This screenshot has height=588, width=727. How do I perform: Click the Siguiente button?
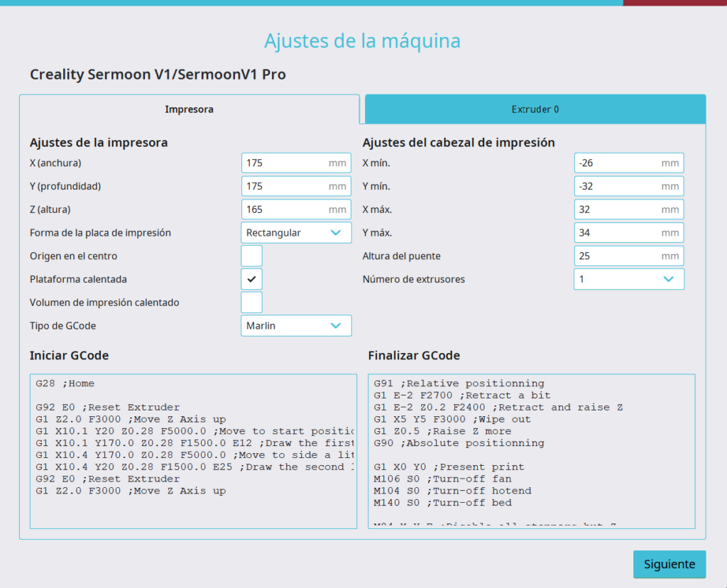[x=669, y=565]
